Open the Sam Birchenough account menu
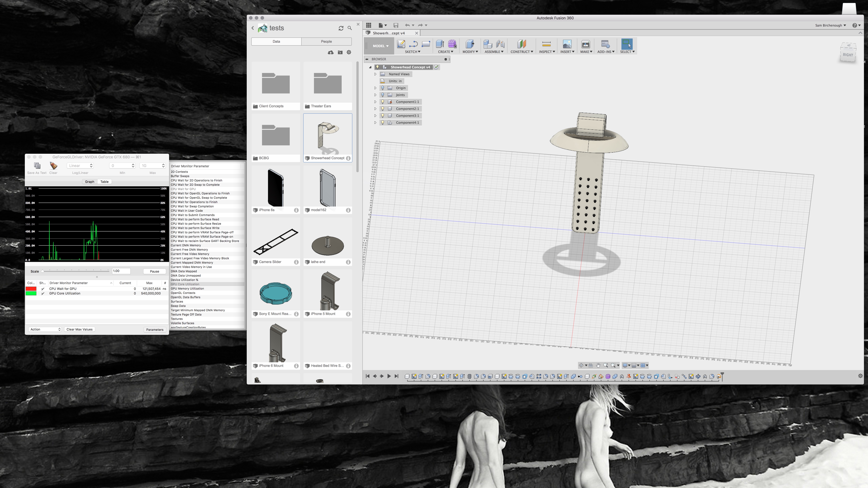This screenshot has height=488, width=868. coord(831,25)
